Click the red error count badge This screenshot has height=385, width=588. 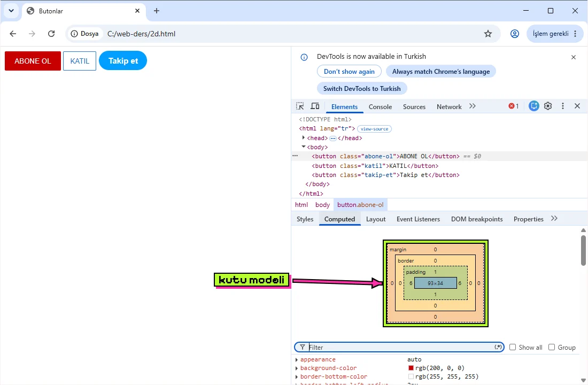click(513, 106)
